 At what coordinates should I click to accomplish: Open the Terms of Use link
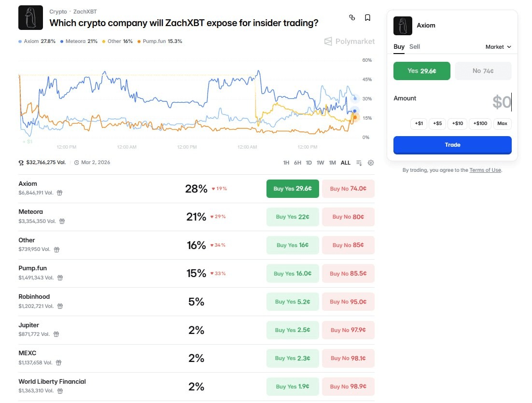485,170
